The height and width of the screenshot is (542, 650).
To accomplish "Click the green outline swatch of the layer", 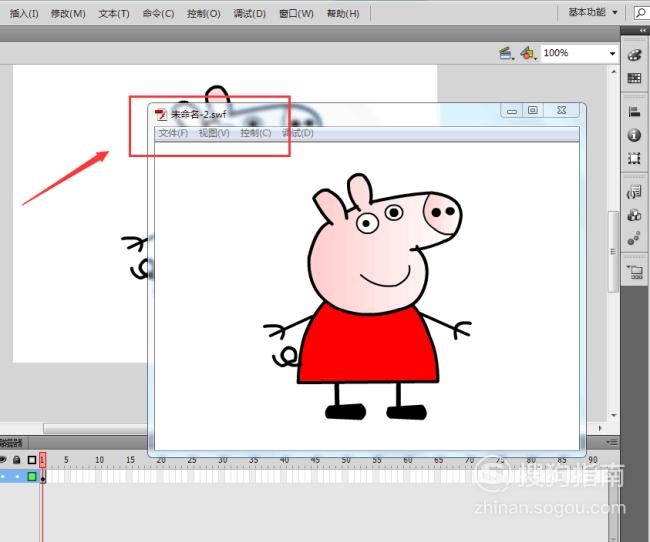I will tap(32, 476).
